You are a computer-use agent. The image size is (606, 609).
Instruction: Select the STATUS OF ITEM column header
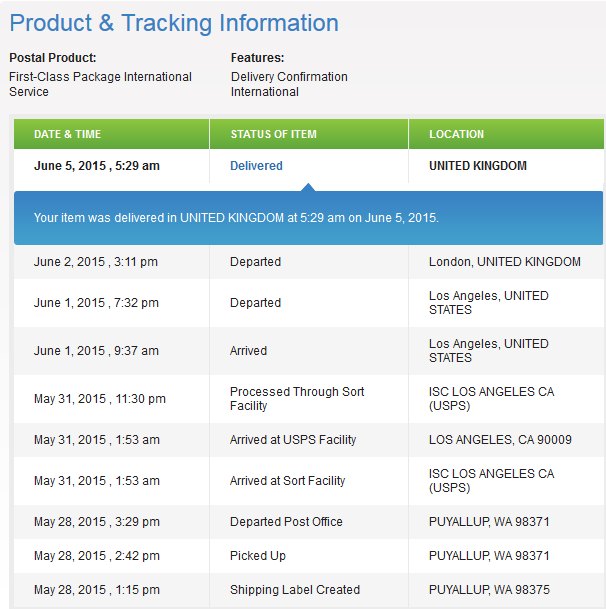coord(309,134)
